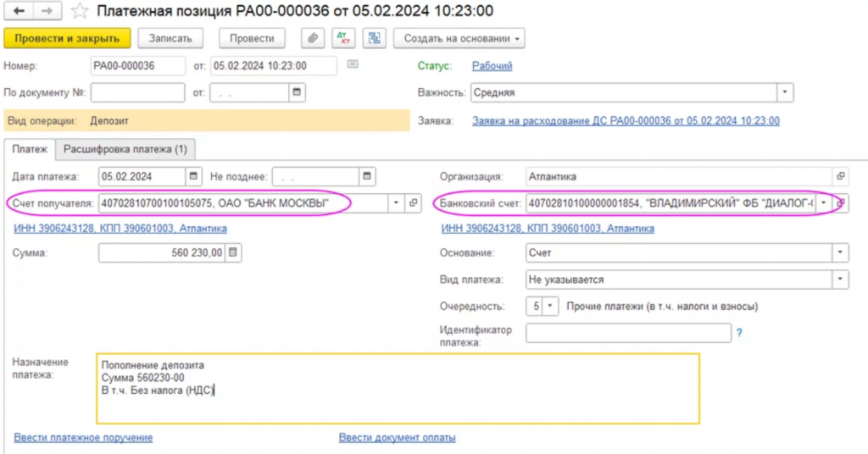Open calendar for the Не позднее date

(x=367, y=177)
